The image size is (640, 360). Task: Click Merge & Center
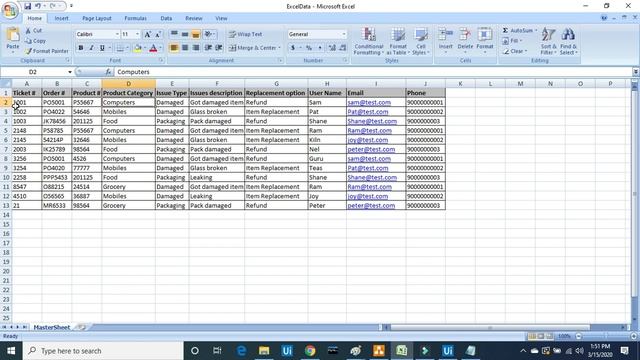tap(252, 48)
